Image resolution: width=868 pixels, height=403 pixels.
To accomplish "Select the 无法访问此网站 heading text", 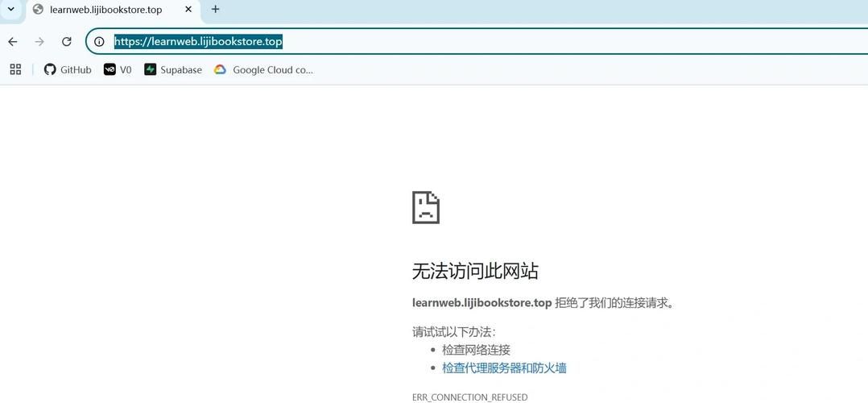I will tap(475, 272).
